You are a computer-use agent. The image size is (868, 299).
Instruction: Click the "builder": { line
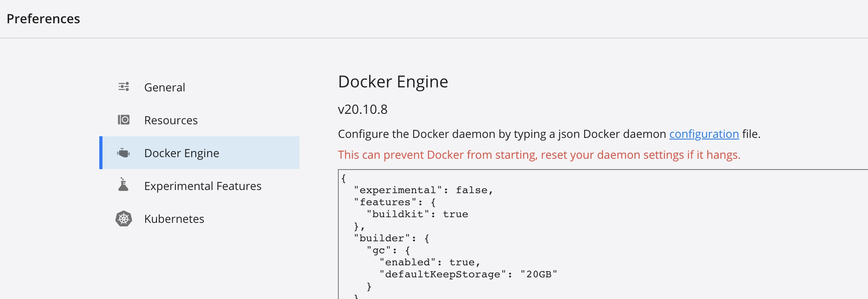392,238
